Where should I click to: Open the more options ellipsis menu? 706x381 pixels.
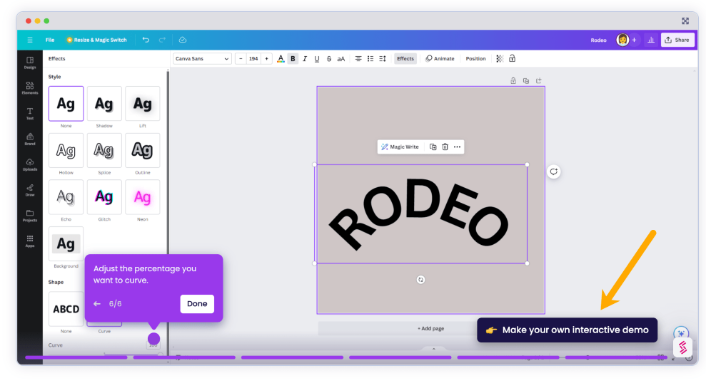[457, 147]
